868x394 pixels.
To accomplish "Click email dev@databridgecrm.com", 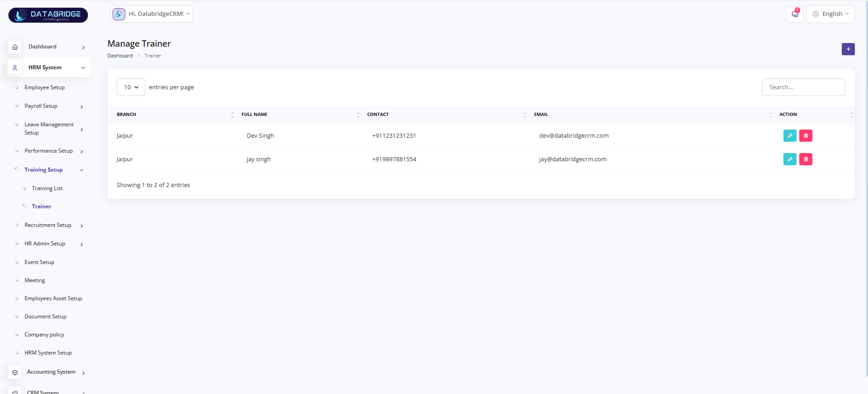I will 574,135.
